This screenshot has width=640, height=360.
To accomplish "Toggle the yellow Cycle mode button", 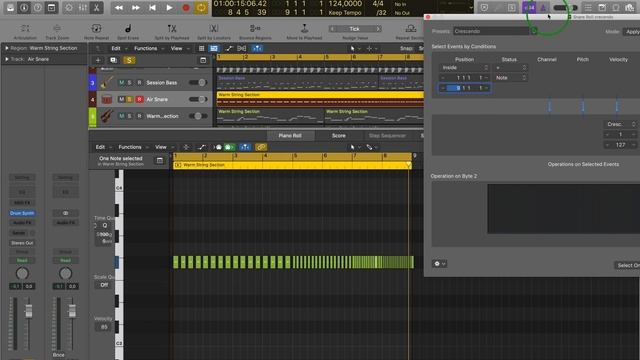I will [x=201, y=8].
